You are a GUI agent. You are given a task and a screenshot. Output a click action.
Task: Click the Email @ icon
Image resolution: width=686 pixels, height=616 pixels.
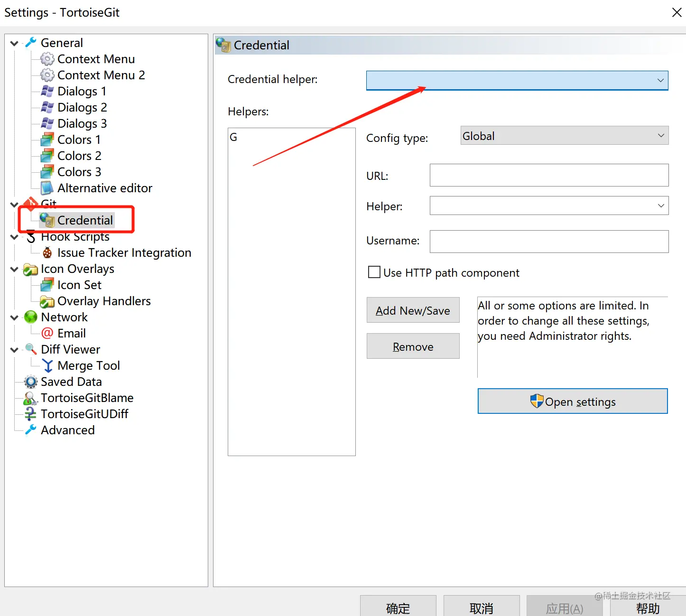[x=47, y=333]
